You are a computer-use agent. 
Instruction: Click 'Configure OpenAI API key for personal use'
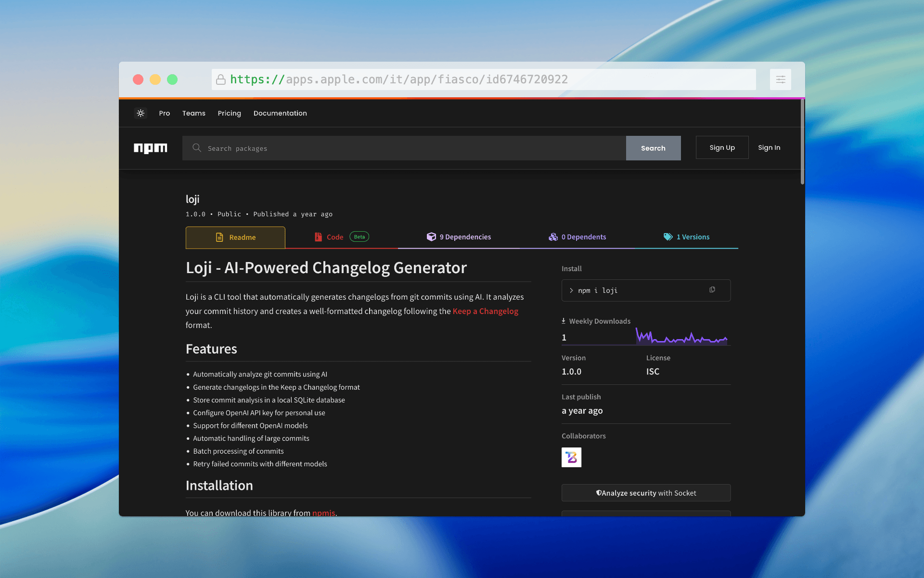pyautogui.click(x=259, y=413)
